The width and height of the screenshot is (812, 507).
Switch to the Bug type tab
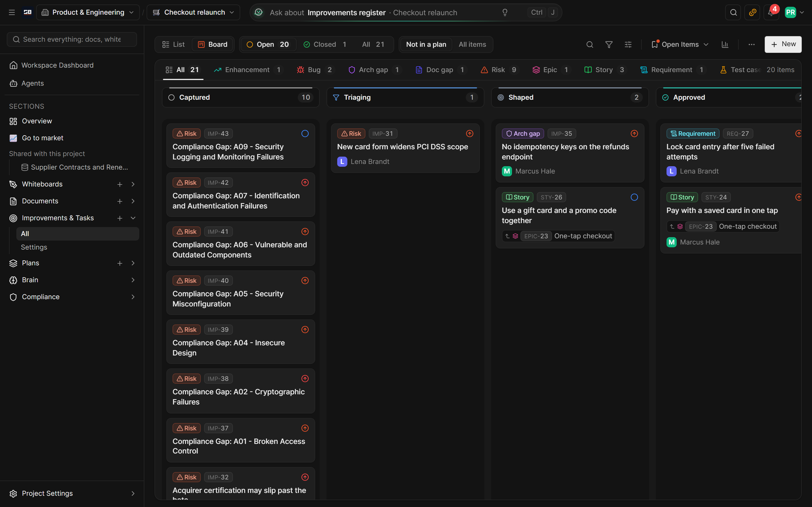click(x=314, y=70)
